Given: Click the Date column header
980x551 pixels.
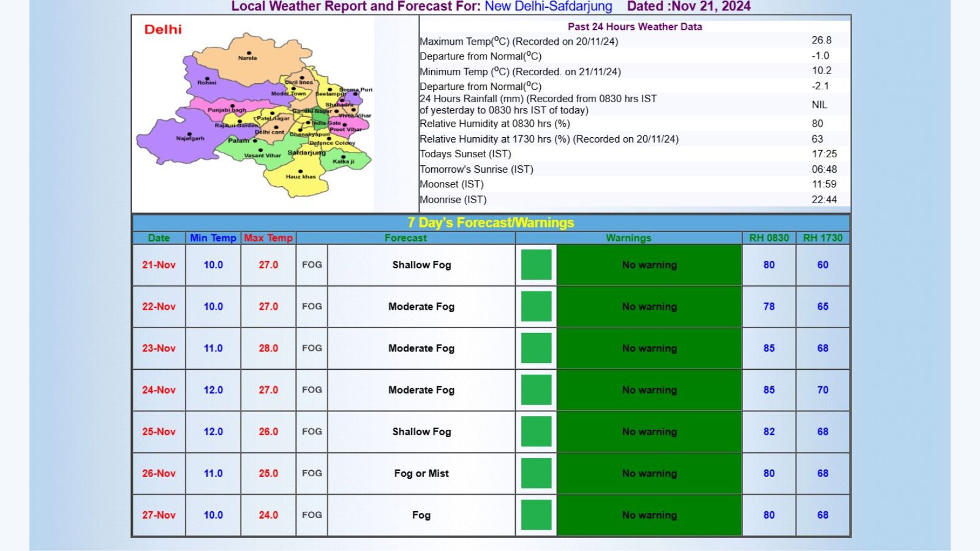Looking at the screenshot, I should 159,238.
